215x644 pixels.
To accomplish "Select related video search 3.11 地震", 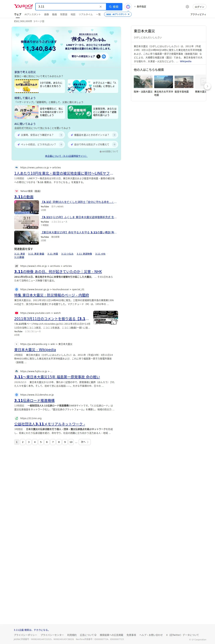I will click(53, 254).
